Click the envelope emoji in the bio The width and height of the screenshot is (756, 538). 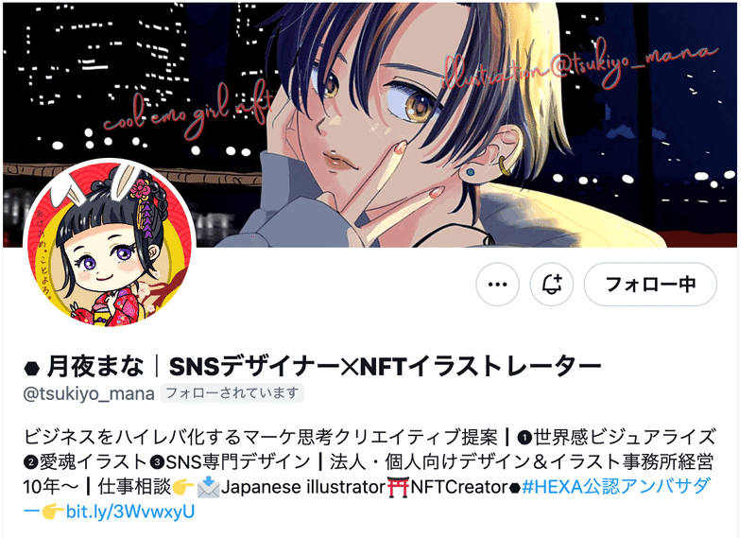(208, 487)
